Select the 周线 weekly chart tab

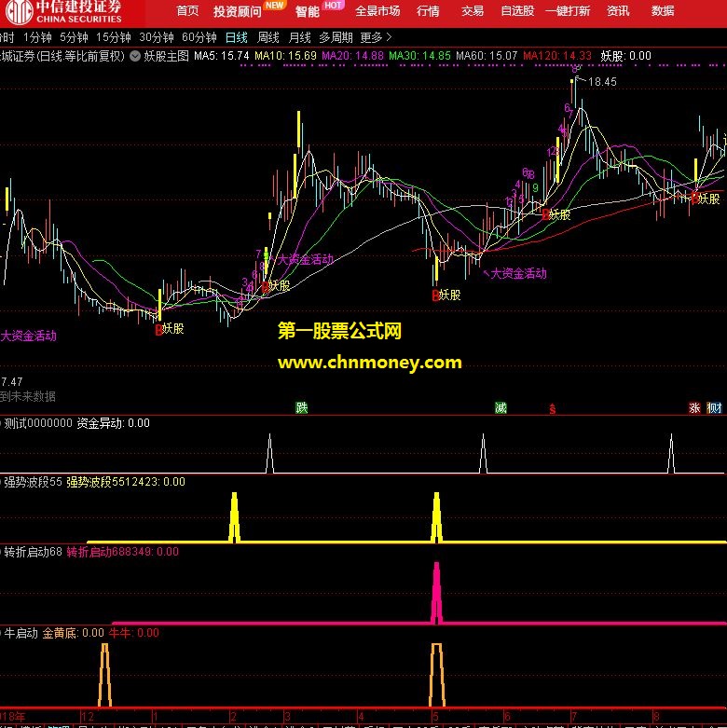[x=267, y=37]
